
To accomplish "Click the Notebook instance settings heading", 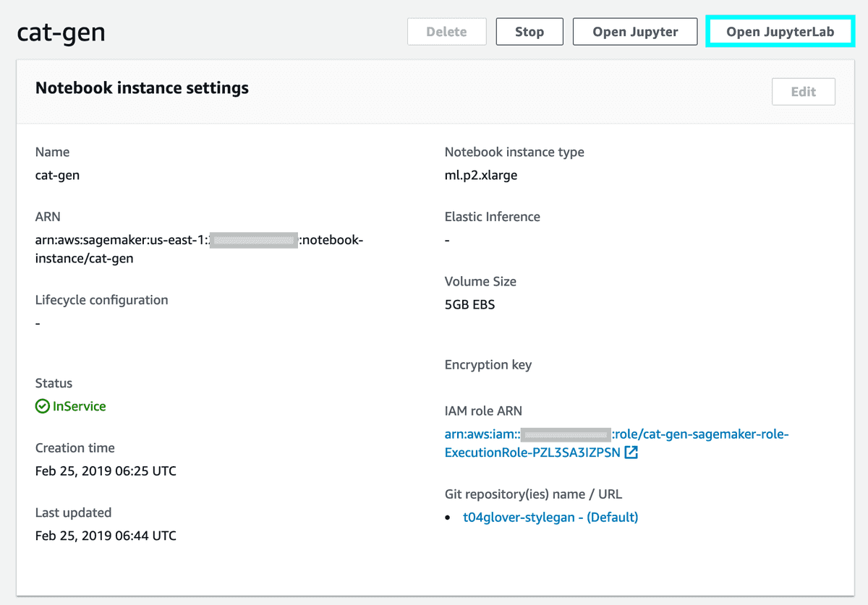I will point(142,88).
